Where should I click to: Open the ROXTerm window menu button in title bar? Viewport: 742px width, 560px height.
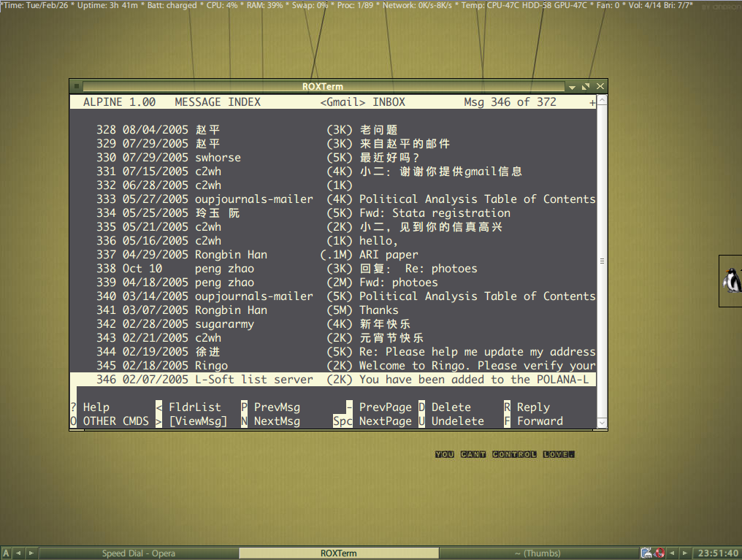76,87
